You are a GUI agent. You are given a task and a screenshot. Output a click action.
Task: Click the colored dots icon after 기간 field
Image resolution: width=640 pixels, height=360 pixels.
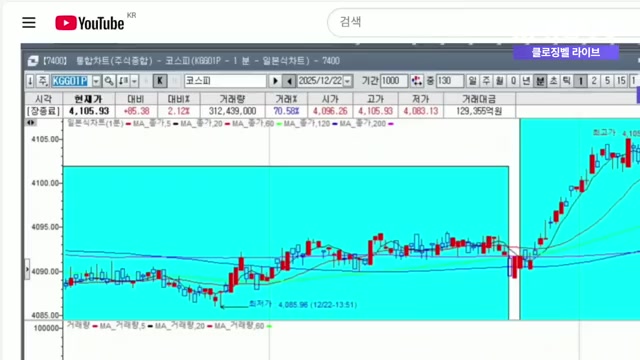pos(417,81)
